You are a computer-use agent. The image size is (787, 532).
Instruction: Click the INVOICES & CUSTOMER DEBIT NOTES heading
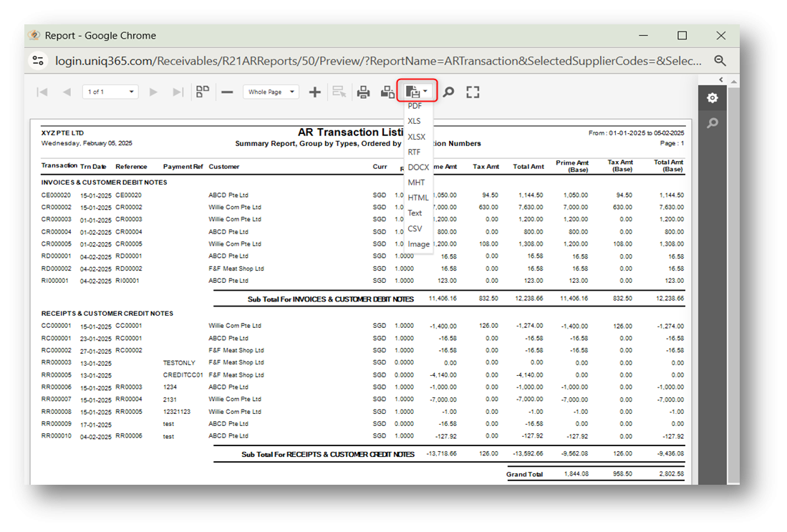104,182
